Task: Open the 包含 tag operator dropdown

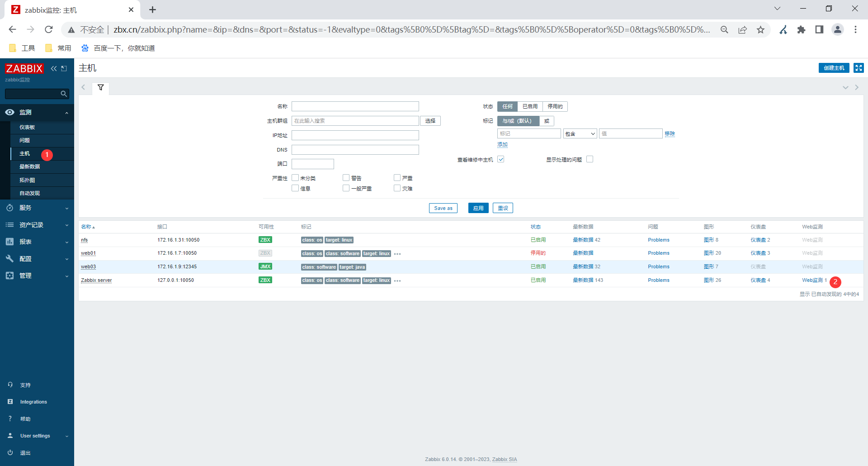Action: click(580, 133)
